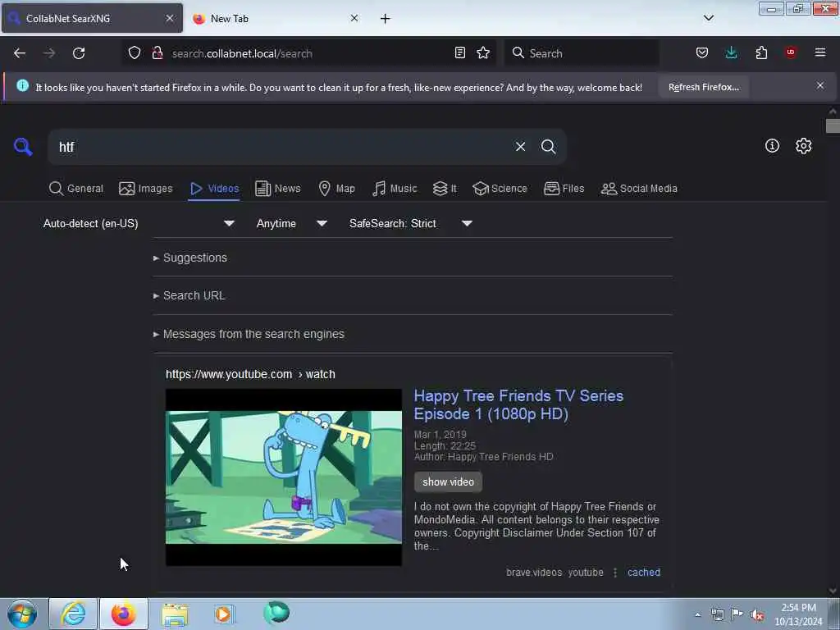Switch to the News category
This screenshot has width=840, height=630.
pyautogui.click(x=277, y=189)
